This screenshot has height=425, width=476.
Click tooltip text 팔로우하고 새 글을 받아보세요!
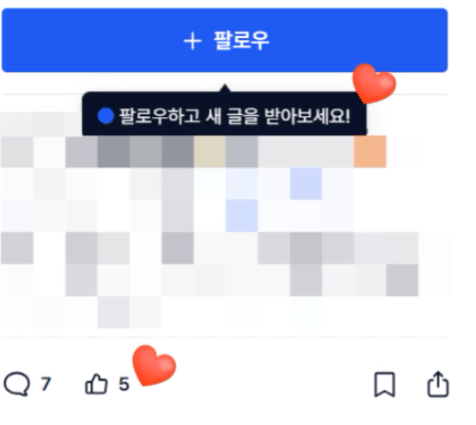235,116
